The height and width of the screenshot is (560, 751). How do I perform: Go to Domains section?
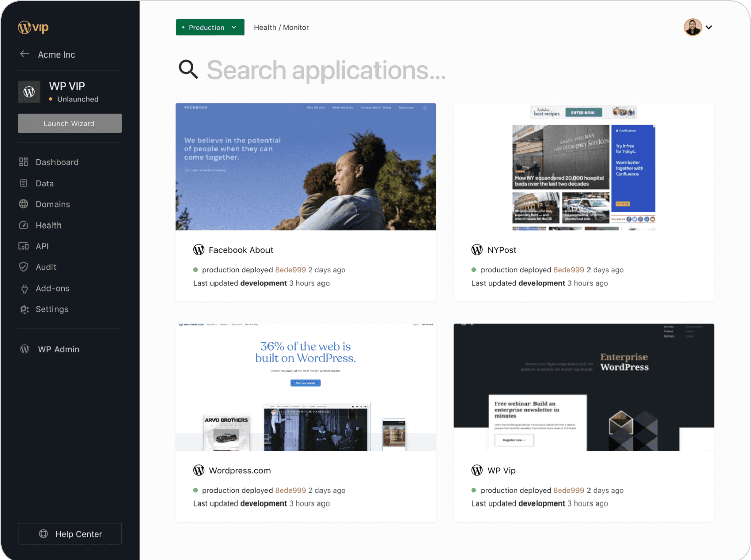pos(52,204)
